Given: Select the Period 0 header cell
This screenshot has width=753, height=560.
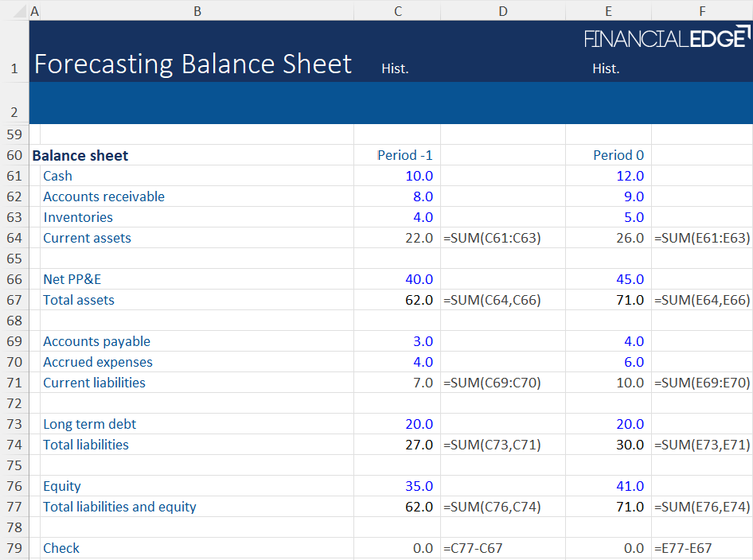Looking at the screenshot, I should point(618,155).
